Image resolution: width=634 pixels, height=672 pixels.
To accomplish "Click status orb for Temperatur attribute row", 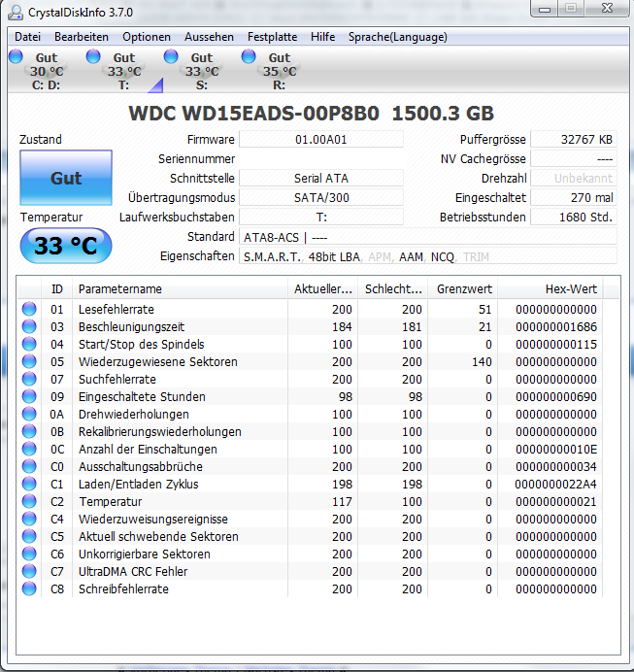I will (x=29, y=501).
